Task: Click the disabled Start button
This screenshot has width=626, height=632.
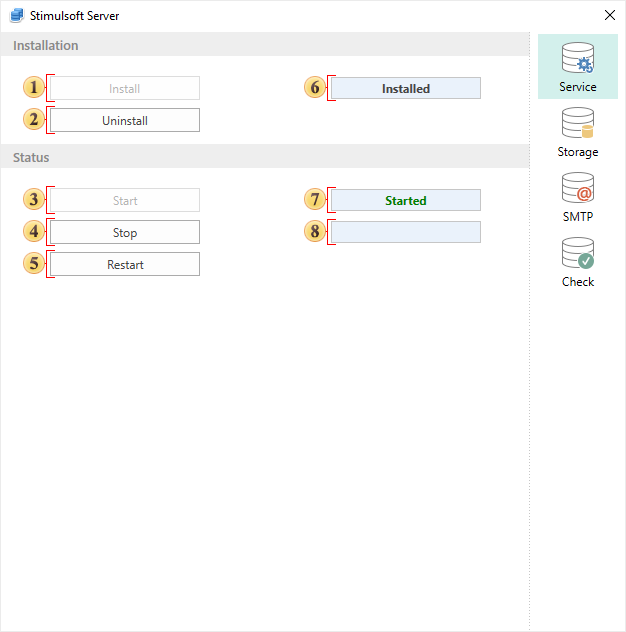Action: [x=125, y=200]
